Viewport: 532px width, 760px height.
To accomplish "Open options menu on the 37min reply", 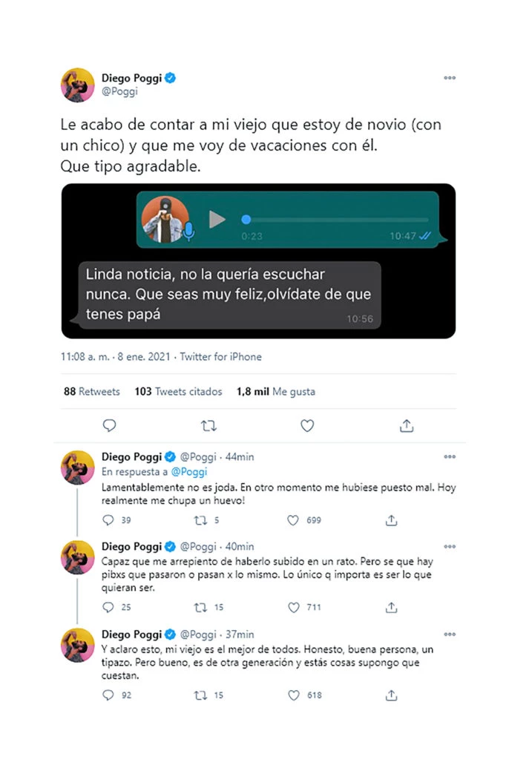I will (450, 635).
